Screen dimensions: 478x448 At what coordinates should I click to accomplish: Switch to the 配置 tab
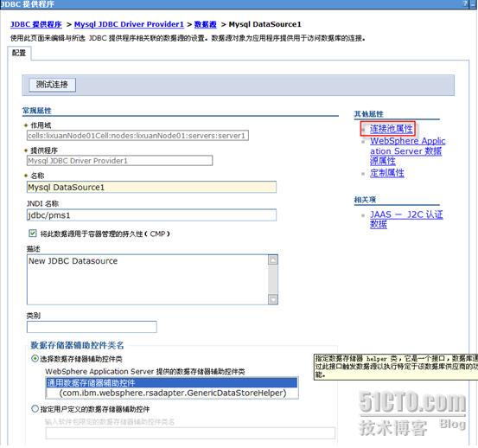19,53
